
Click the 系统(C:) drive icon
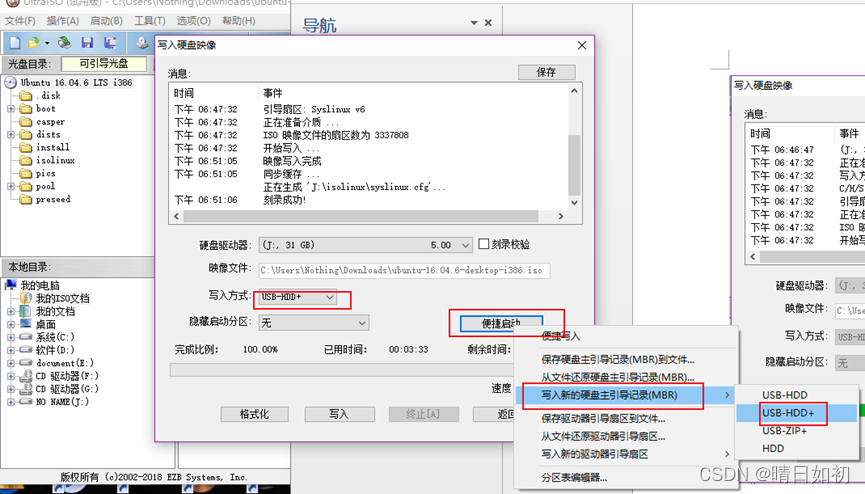coord(25,337)
